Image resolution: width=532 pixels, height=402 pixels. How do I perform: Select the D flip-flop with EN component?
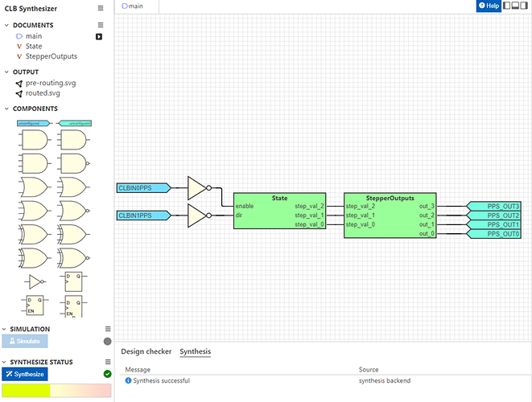point(35,305)
